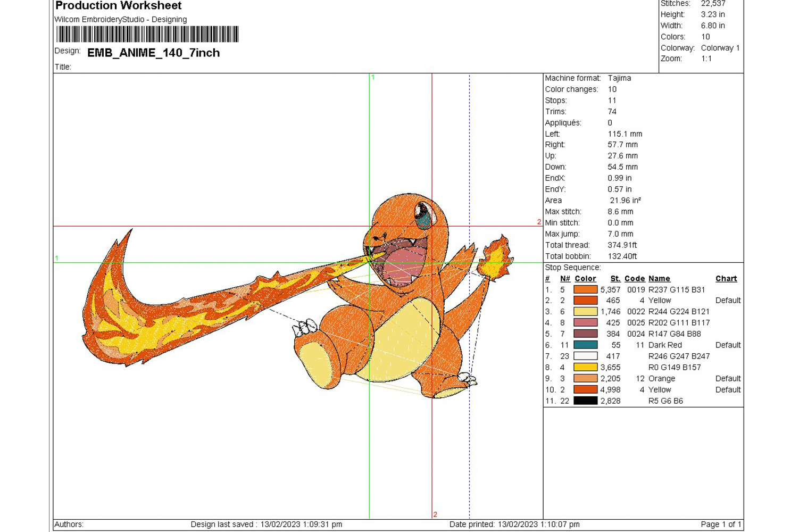Click the Page 1 of 1 footer text
The image size is (799, 532).
pyautogui.click(x=720, y=524)
